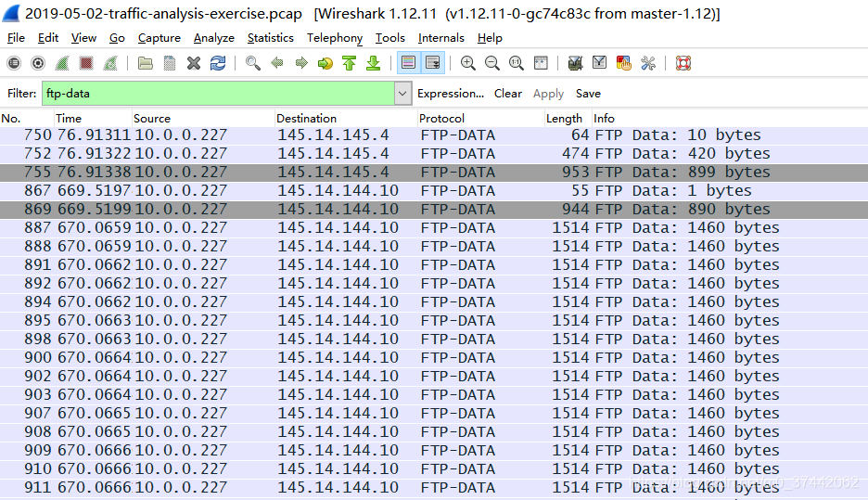868x500 pixels.
Task: Open the Capture menu
Action: click(x=159, y=38)
